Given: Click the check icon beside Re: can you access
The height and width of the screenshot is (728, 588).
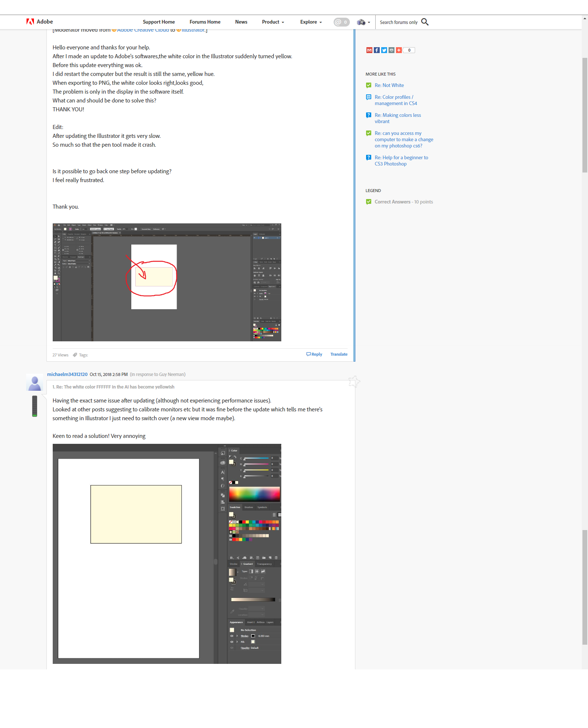Looking at the screenshot, I should (369, 133).
